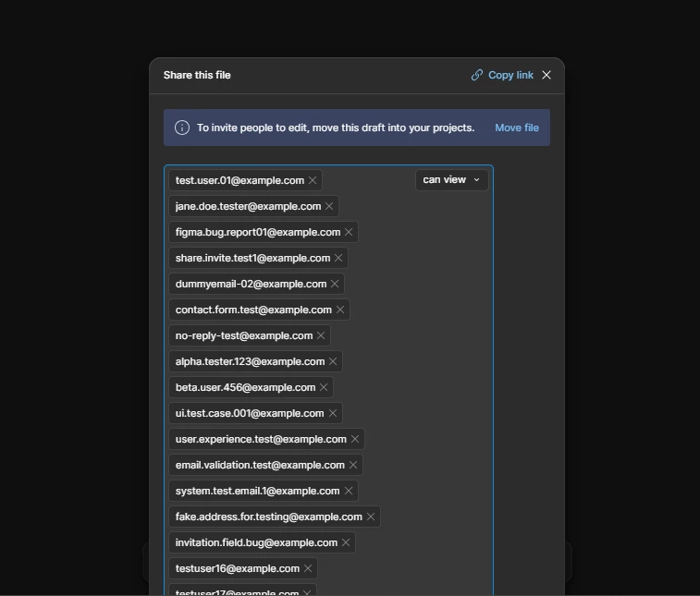Remove contact.form.test@example.com chip
This screenshot has height=596, width=700.
[x=340, y=310]
